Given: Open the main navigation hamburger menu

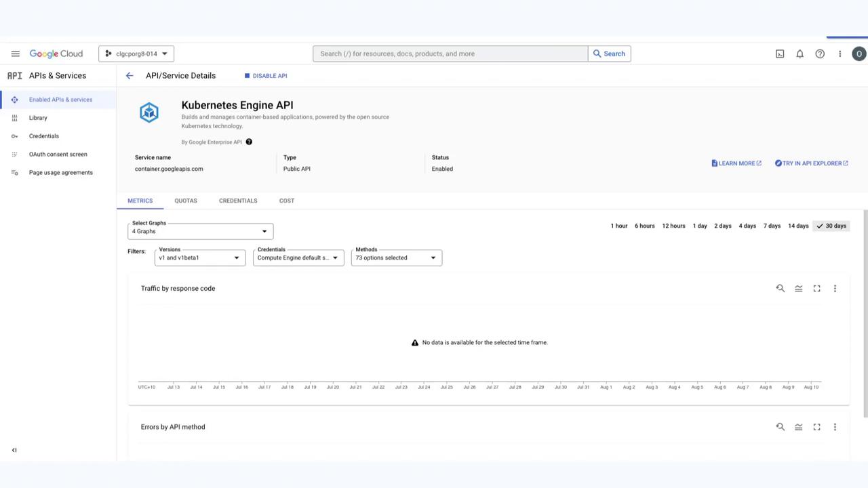Looking at the screenshot, I should pos(15,54).
